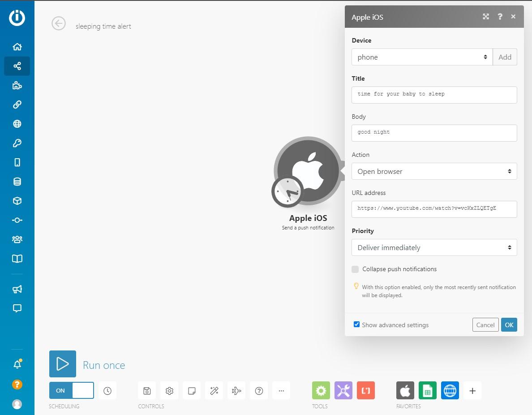The height and width of the screenshot is (415, 532).
Task: Click into the Title input field
Action: 434,95
